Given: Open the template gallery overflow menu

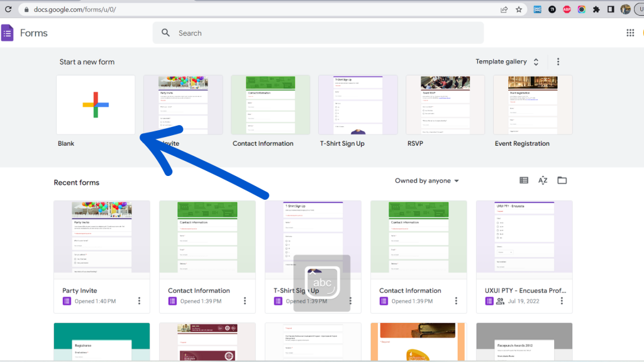Looking at the screenshot, I should (x=558, y=62).
